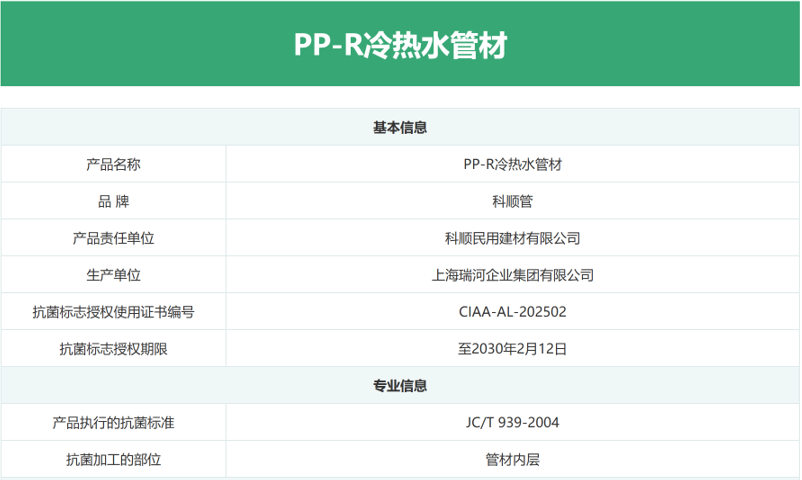
Task: Select certificate number CIAA-AL-202502
Action: point(513,312)
